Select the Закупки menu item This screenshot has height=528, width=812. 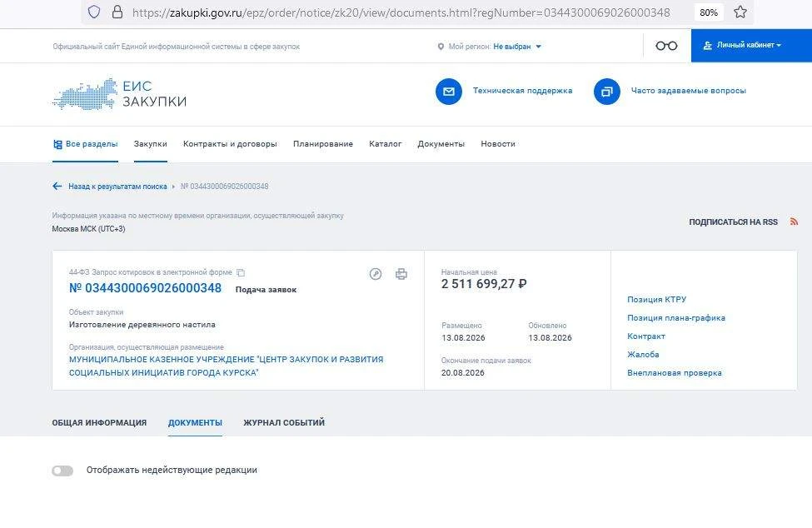[150, 144]
